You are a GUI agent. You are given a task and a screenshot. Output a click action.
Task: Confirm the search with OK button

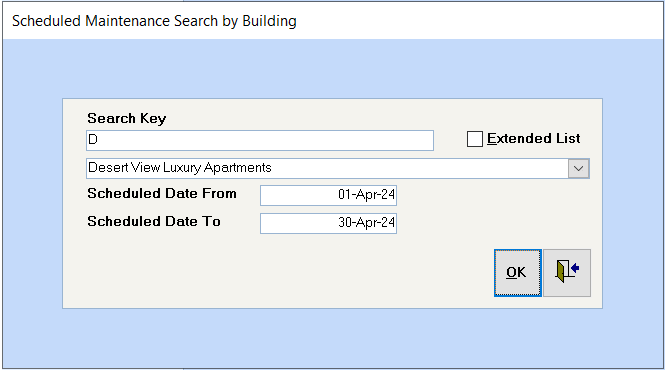(x=518, y=273)
